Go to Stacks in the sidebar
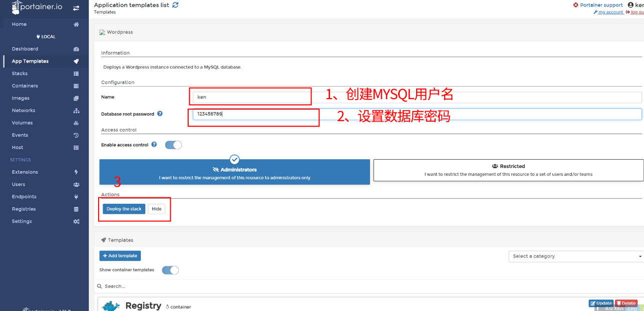This screenshot has height=311, width=644. 20,74
